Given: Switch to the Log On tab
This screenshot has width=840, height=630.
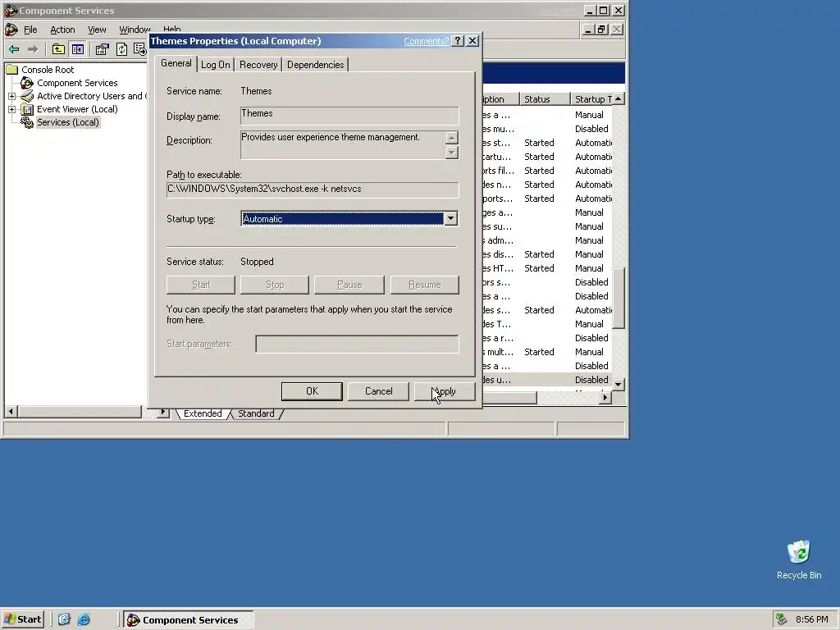Looking at the screenshot, I should point(216,65).
